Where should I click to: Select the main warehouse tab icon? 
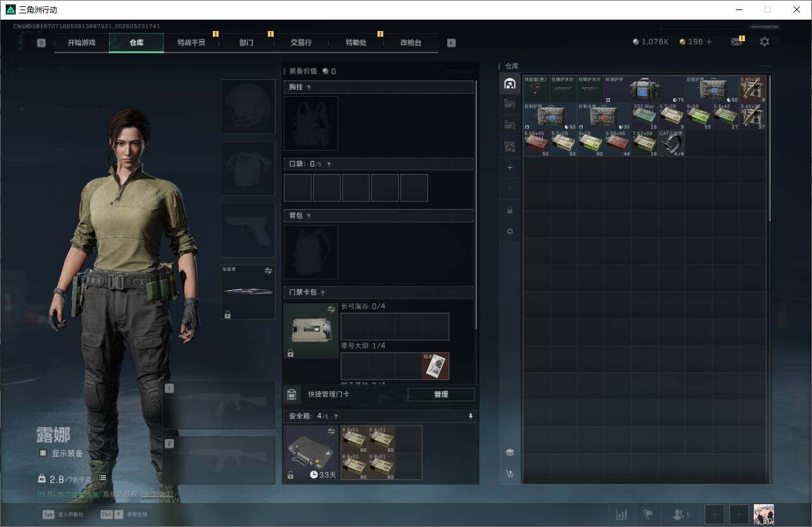point(509,83)
